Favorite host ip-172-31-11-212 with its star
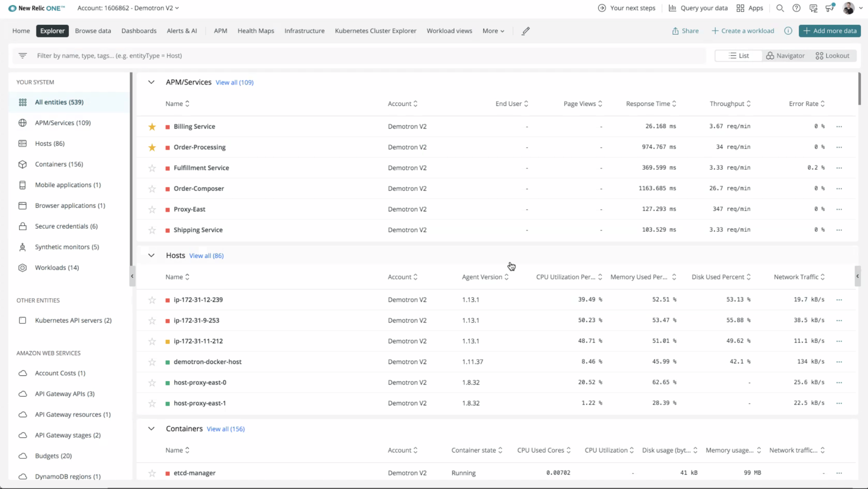 click(152, 341)
